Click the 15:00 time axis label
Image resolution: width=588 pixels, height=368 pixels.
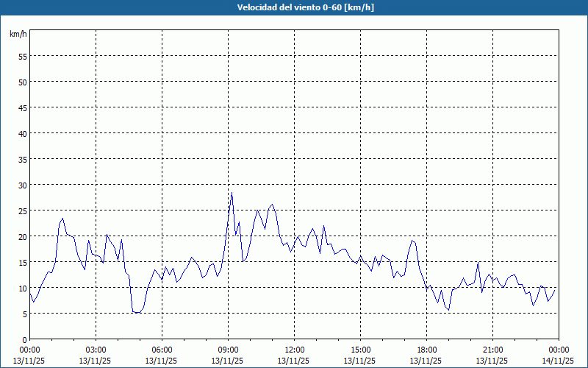point(361,350)
